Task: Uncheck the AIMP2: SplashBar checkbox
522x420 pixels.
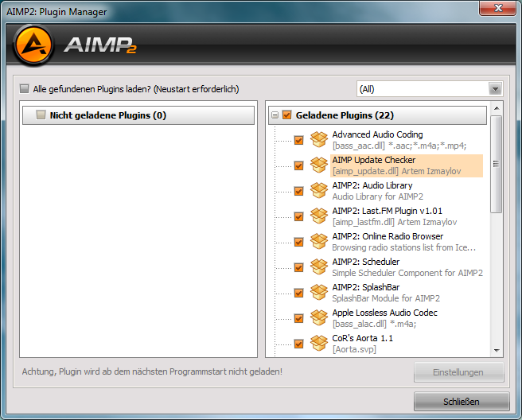Action: (x=298, y=293)
